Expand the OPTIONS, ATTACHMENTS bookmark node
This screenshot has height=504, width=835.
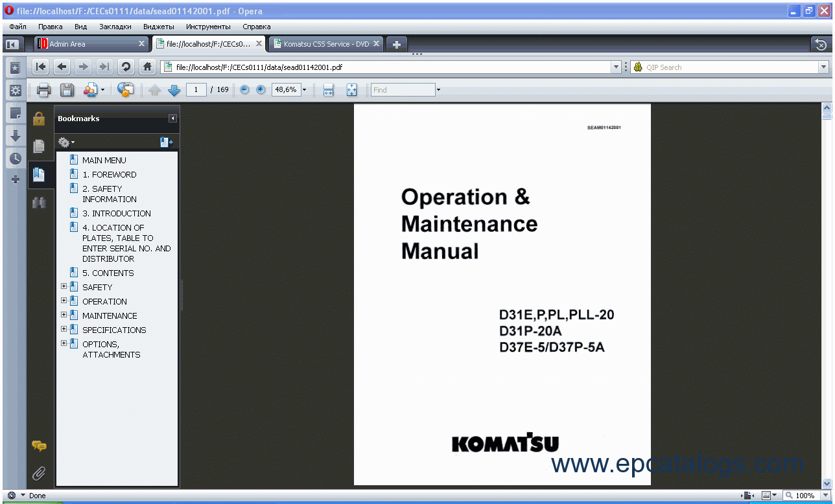(x=64, y=343)
